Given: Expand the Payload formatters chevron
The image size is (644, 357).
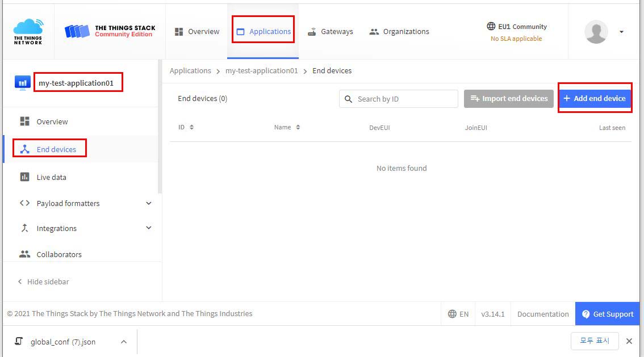Looking at the screenshot, I should (x=149, y=203).
